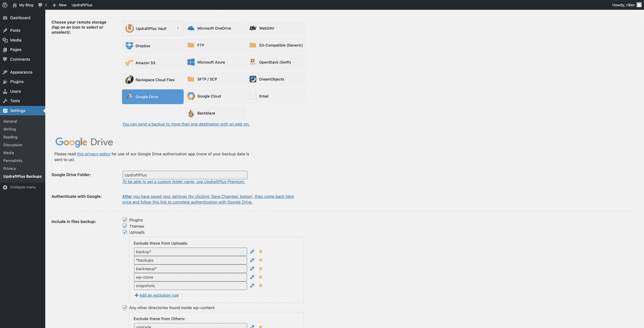This screenshot has height=328, width=644.
Task: Click the Google Drive Folder field
Action: [185, 175]
